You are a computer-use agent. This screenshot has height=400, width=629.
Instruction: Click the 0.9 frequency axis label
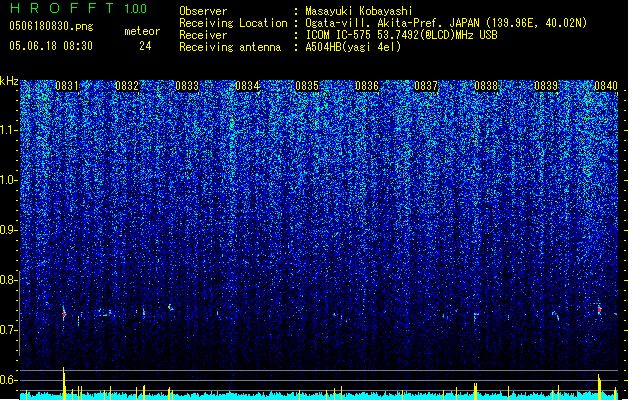(7, 230)
